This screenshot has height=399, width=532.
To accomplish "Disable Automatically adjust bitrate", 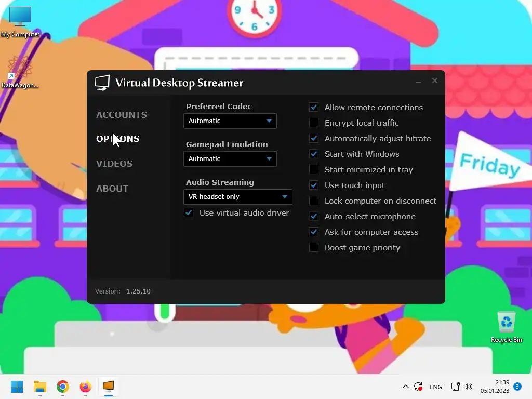I will pos(314,138).
